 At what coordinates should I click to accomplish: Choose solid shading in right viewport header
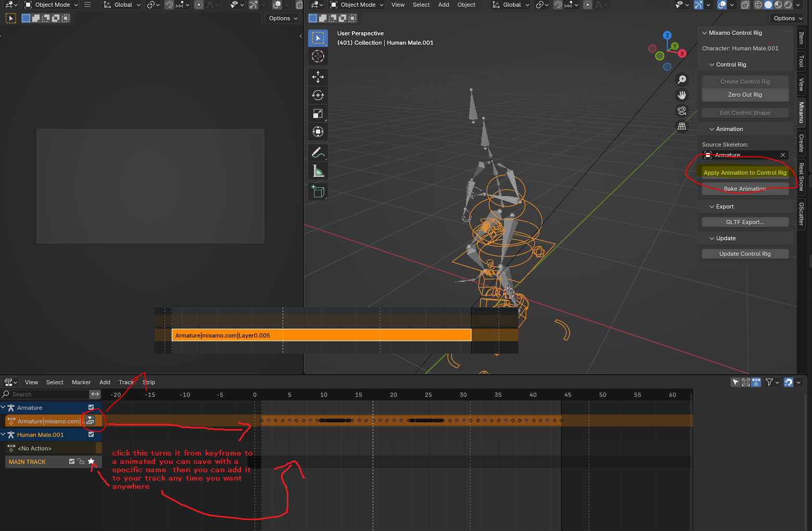point(768,5)
